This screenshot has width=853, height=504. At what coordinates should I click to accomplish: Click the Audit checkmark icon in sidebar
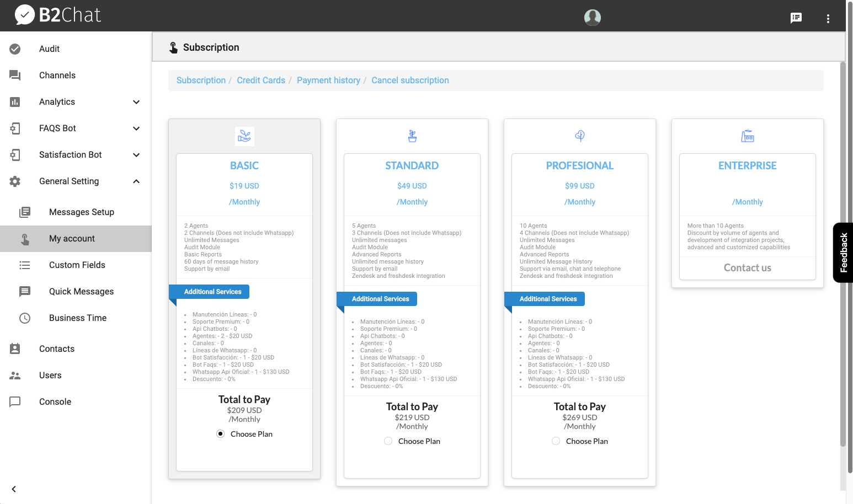point(15,49)
